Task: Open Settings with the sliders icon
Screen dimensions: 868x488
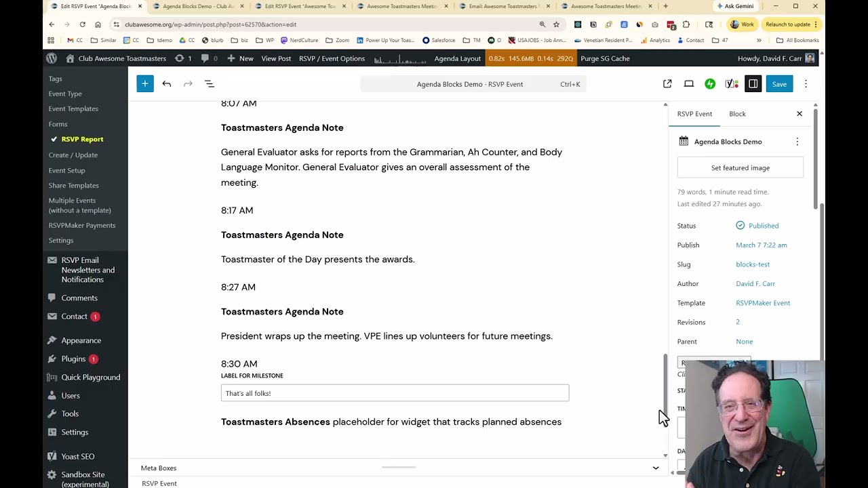Action: click(75, 432)
